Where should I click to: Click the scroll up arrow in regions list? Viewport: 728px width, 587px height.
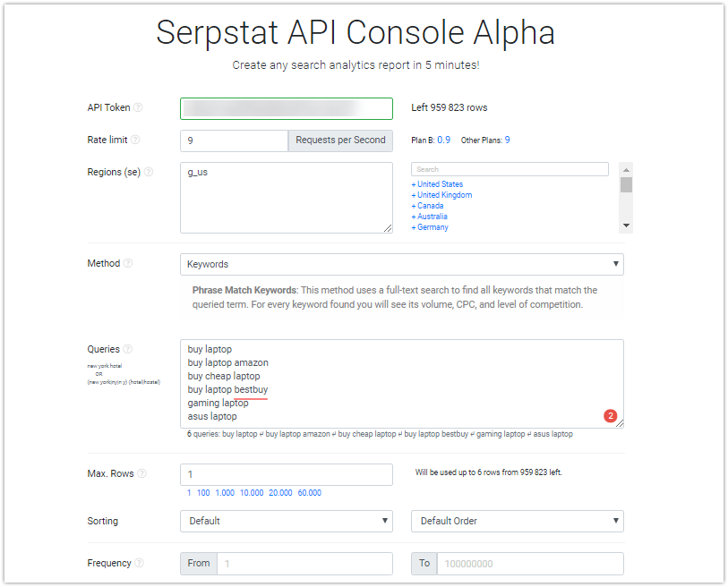coord(626,170)
